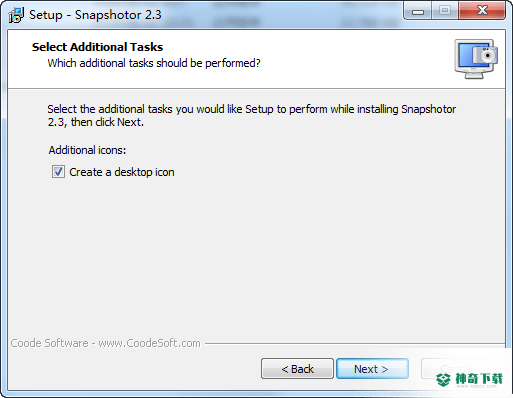Click the Setup installer icon in title bar

16,15
